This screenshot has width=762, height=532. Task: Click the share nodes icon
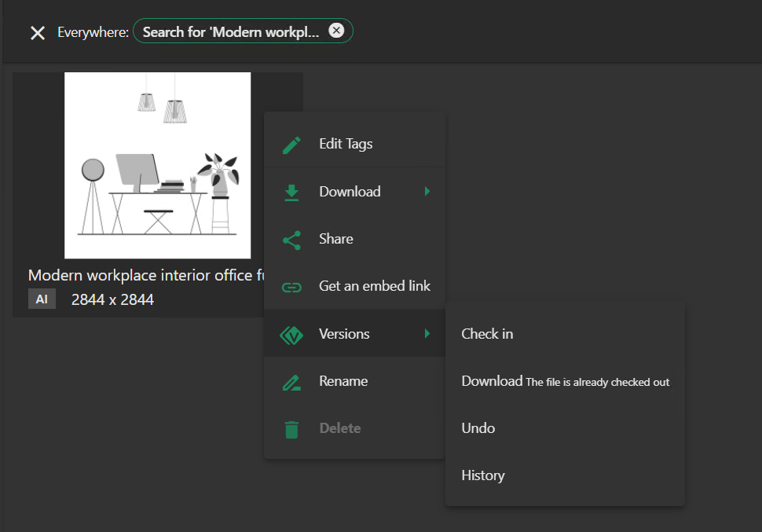(x=291, y=240)
